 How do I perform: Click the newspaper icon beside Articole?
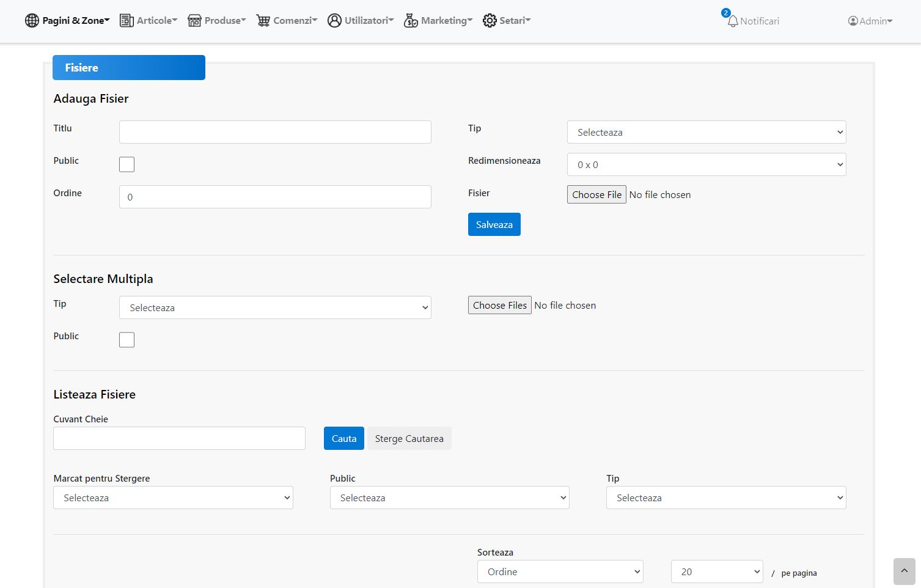tap(127, 21)
